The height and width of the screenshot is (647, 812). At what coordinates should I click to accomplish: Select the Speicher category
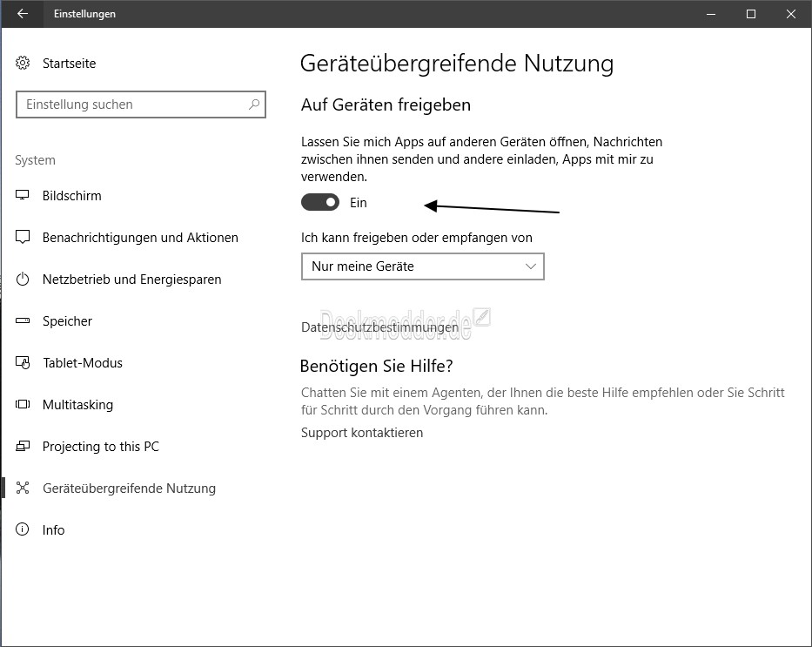[67, 321]
